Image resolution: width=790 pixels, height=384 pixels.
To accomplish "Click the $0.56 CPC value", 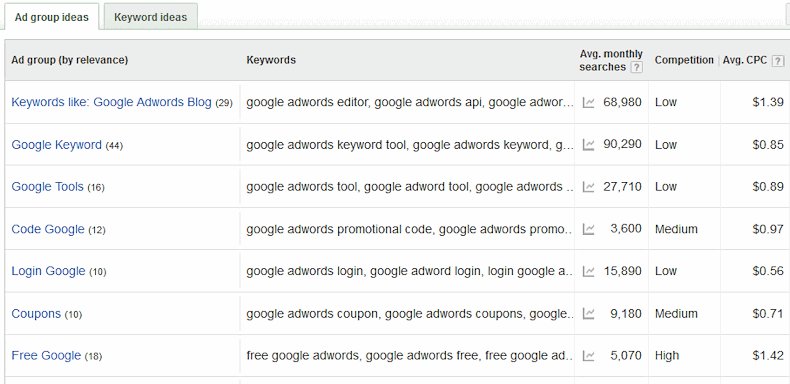I will (x=768, y=271).
